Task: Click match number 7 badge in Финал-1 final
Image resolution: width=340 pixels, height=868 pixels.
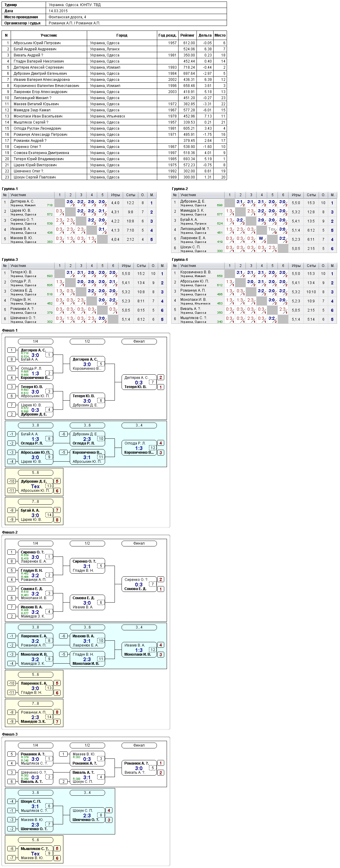Action: pyautogui.click(x=153, y=383)
